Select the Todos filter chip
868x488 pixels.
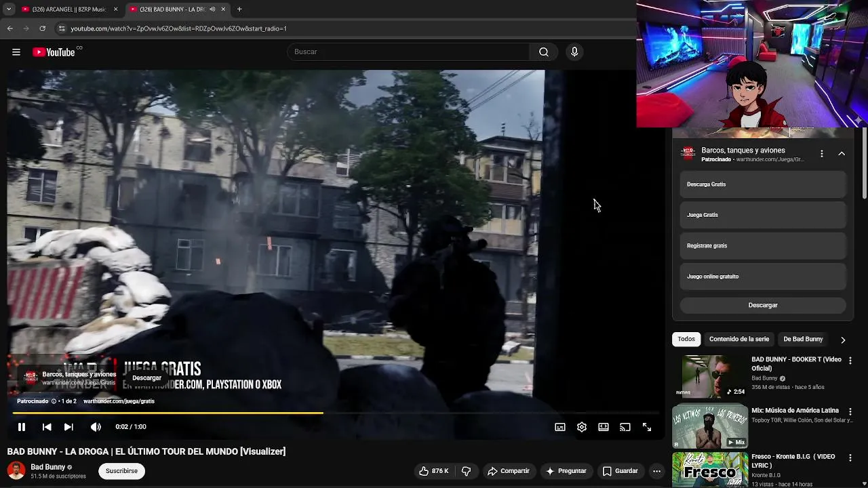pyautogui.click(x=686, y=339)
